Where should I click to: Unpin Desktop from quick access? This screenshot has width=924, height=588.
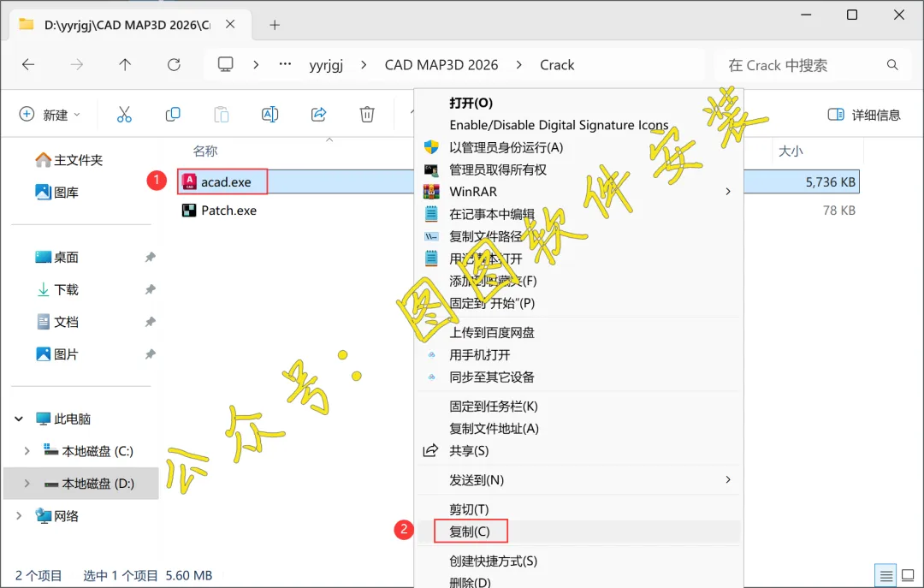151,257
